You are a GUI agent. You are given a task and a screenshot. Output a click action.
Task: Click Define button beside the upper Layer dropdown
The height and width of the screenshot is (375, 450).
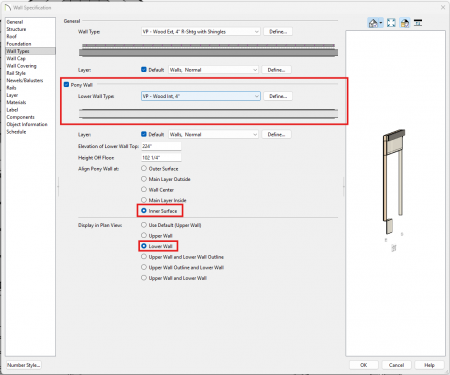pos(276,70)
